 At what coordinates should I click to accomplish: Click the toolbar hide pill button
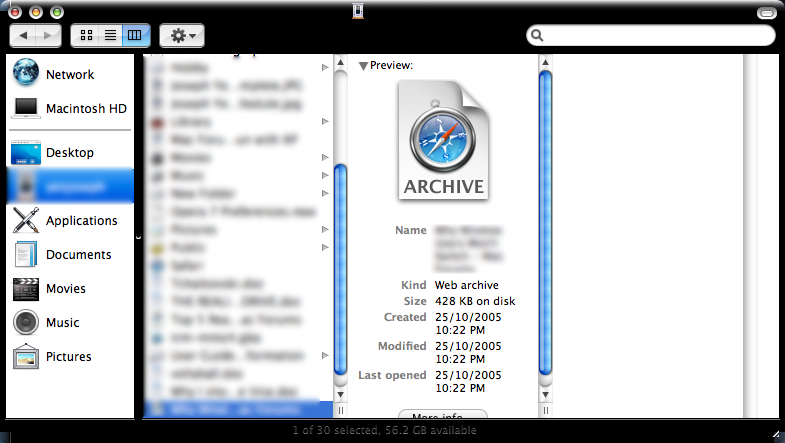pyautogui.click(x=766, y=13)
